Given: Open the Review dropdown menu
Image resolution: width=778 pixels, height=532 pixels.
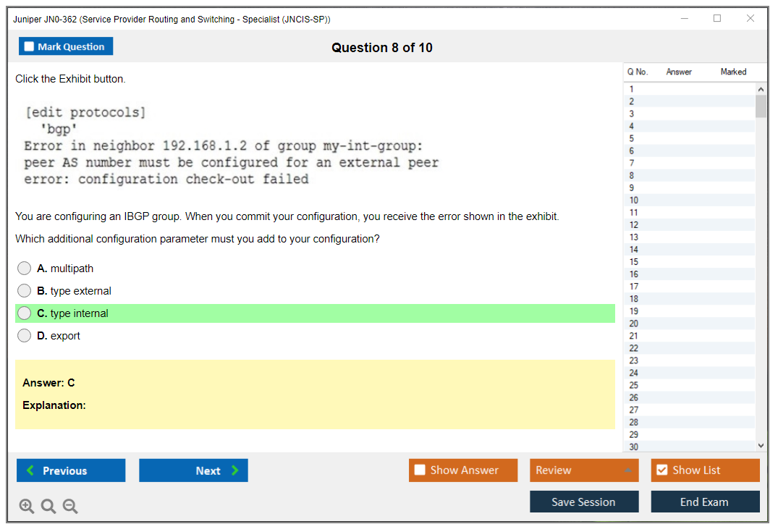Looking at the screenshot, I should click(x=583, y=470).
